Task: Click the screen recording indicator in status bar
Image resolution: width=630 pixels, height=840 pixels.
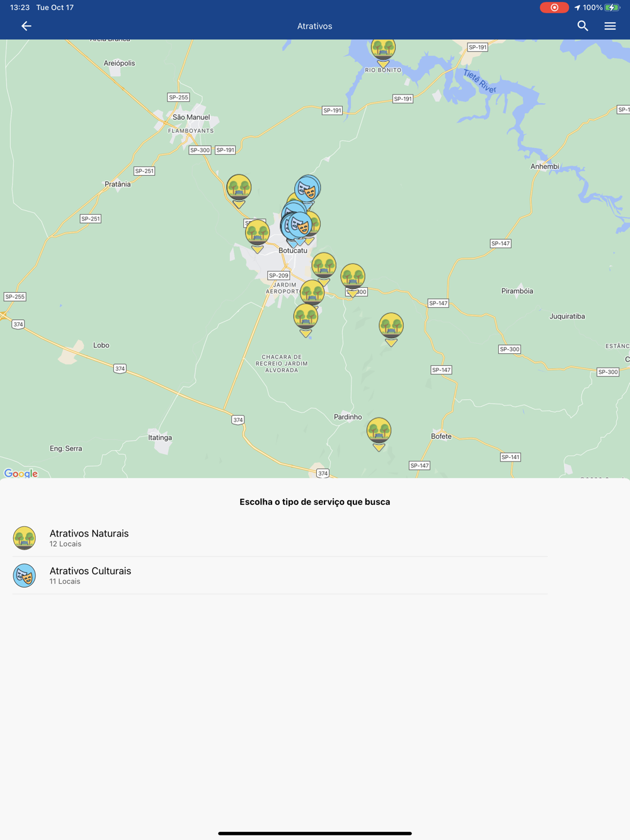Action: [554, 8]
